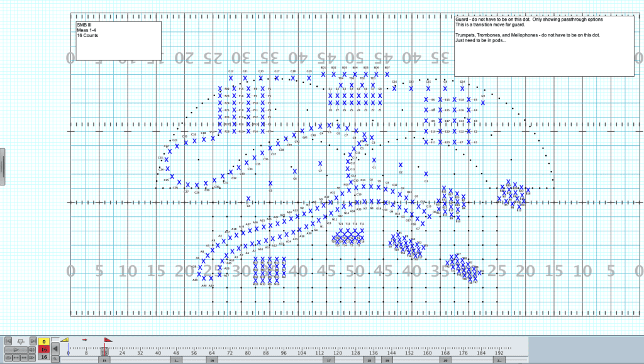Click the large left arrow timeline button
Viewport: 644px width, 364px height.
(55, 349)
